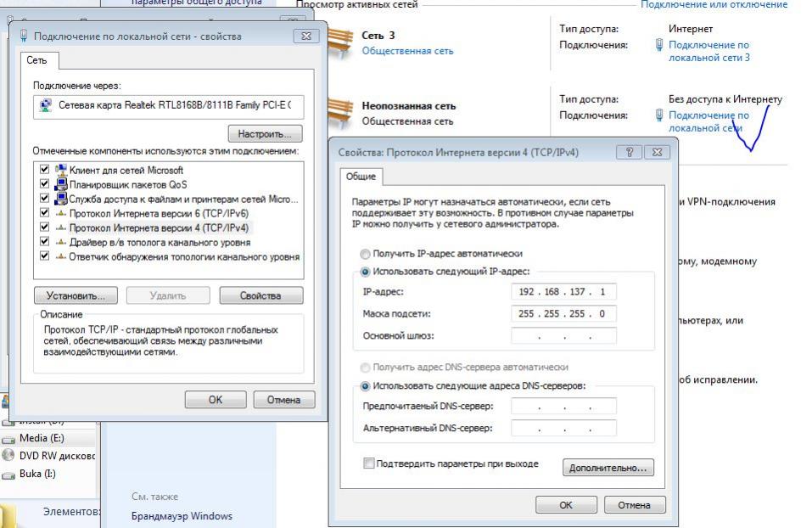Click into the Основной шлюз gateway field
Screen dimensions: 812x528
click(564, 336)
